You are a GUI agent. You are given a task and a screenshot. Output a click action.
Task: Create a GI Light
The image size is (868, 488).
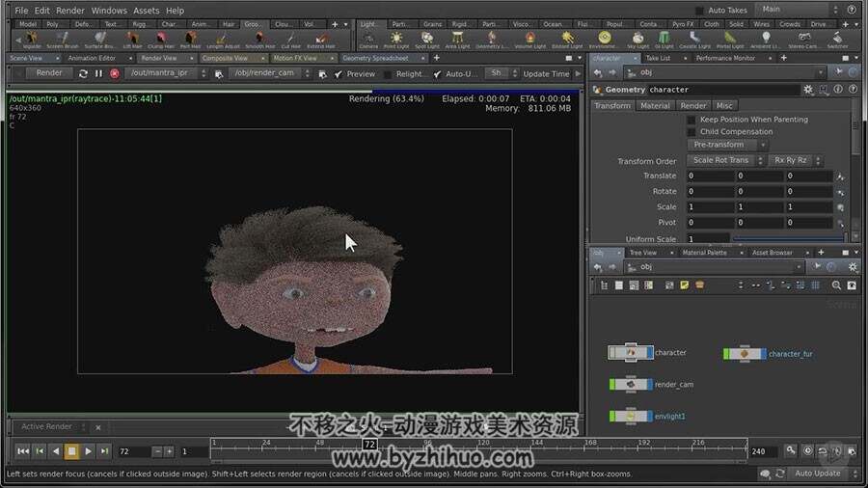click(664, 40)
